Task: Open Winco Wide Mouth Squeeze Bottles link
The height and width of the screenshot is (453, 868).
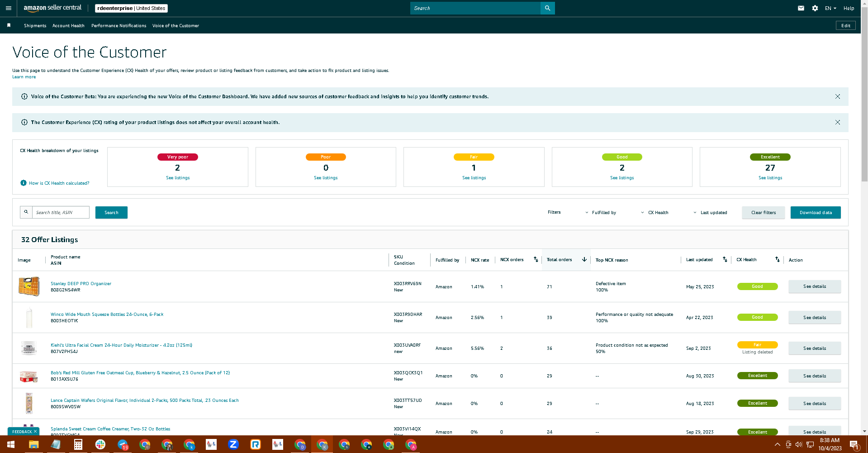Action: (x=107, y=315)
